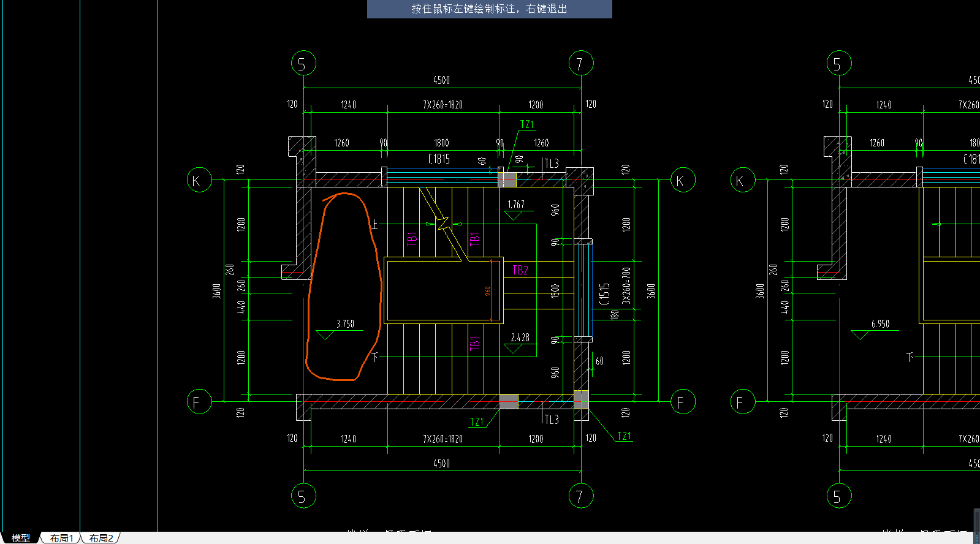Viewport: 980px width, 544px height.
Task: Switch to the 模型 tab
Action: pos(21,538)
